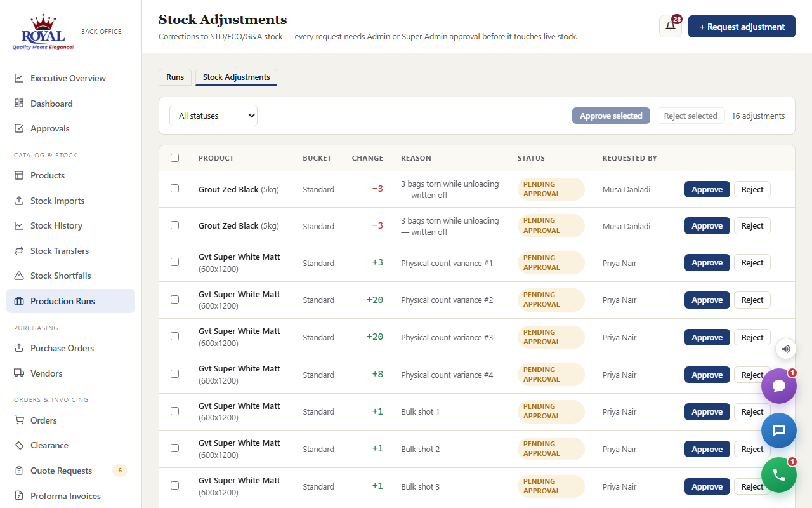This screenshot has height=508, width=812.
Task: Approve Physical count variance #4
Action: click(707, 375)
